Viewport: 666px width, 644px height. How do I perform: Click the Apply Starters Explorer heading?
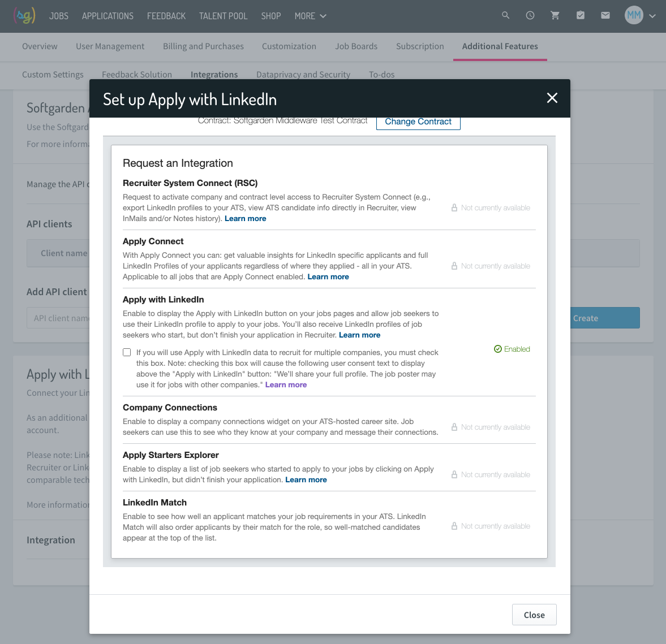point(170,455)
